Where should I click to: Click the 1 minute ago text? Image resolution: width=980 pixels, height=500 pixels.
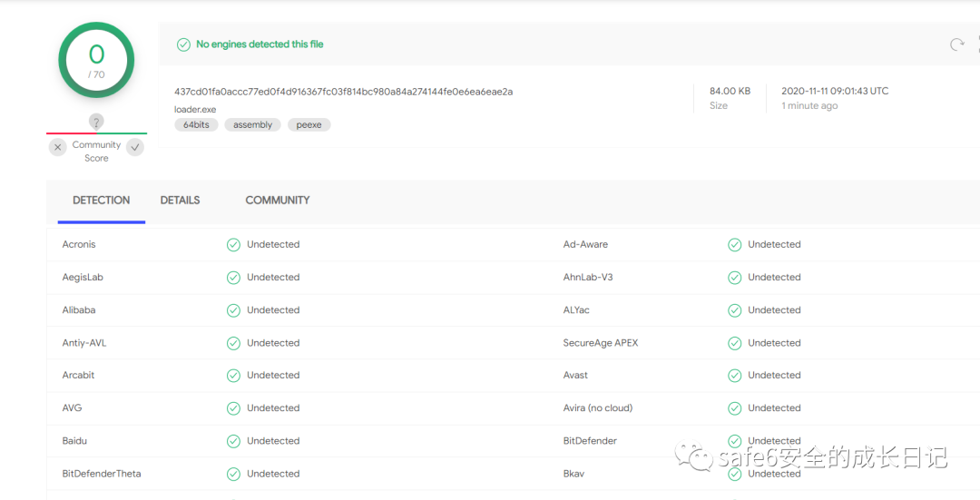tap(809, 105)
